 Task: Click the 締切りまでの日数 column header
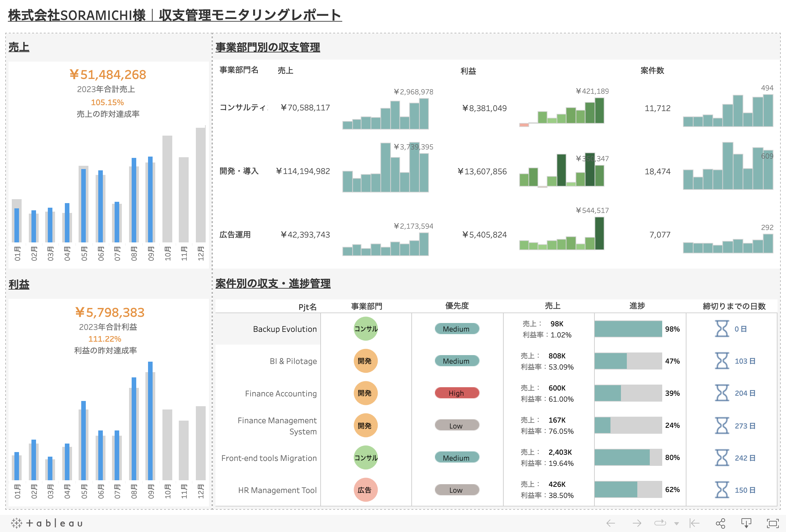734,306
